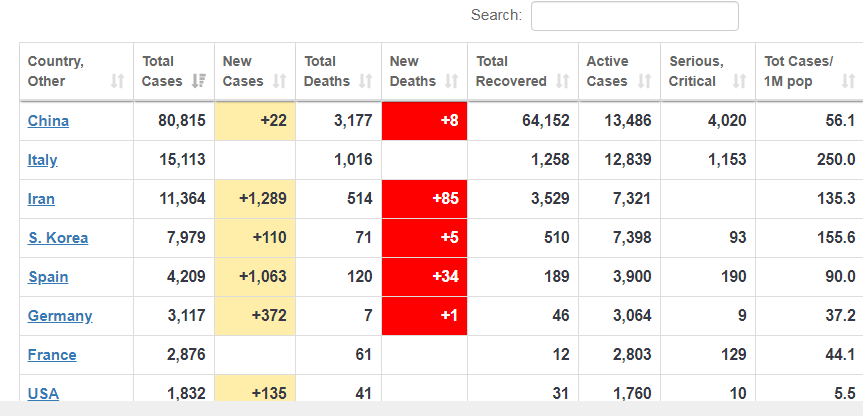The width and height of the screenshot is (863, 416).
Task: Click Iran's red +85 new deaths cell
Action: point(424,199)
